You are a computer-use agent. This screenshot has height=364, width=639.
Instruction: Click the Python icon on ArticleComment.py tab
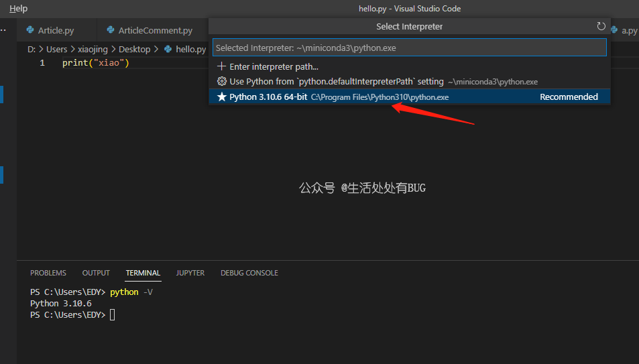click(x=111, y=30)
